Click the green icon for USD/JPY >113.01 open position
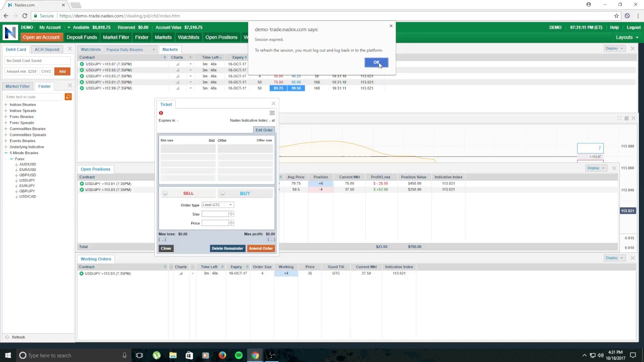 click(82, 184)
